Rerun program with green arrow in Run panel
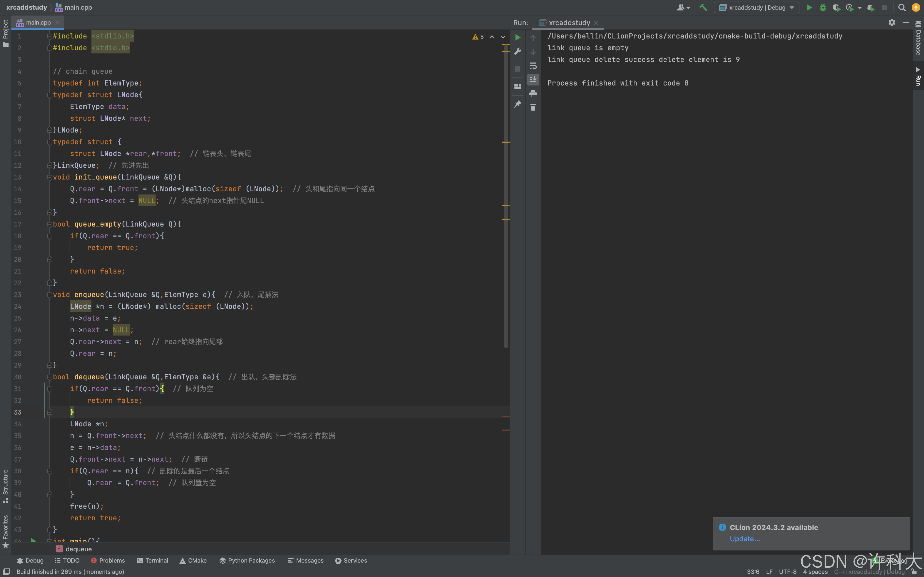This screenshot has width=924, height=577. (x=518, y=37)
